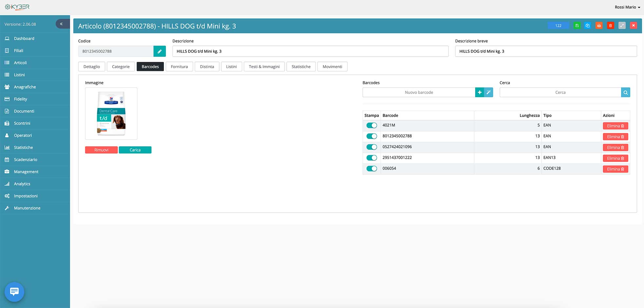This screenshot has height=308, width=644.
Task: Click the Nuovo barcode input field
Action: 419,92
